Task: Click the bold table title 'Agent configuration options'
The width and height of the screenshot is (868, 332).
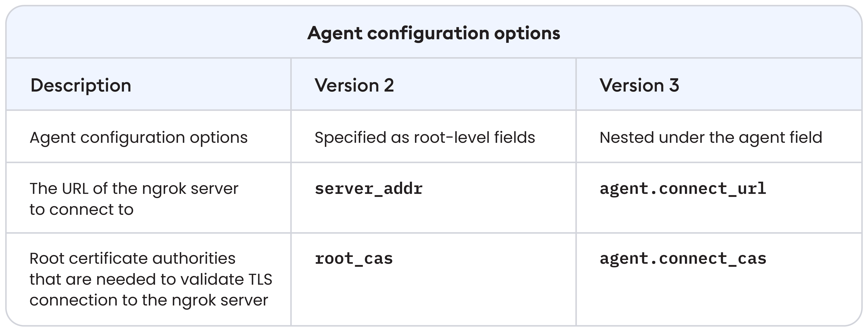Action: 434,33
